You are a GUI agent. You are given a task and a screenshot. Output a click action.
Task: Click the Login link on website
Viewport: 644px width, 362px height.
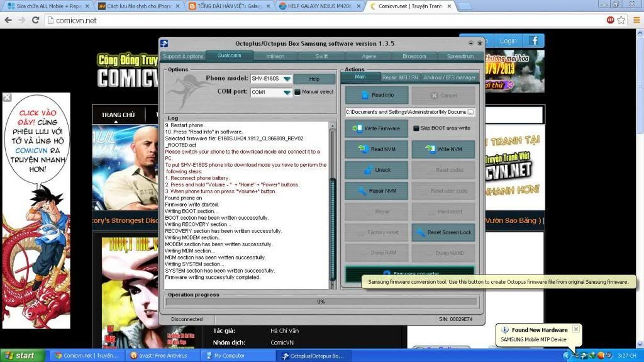pos(508,41)
